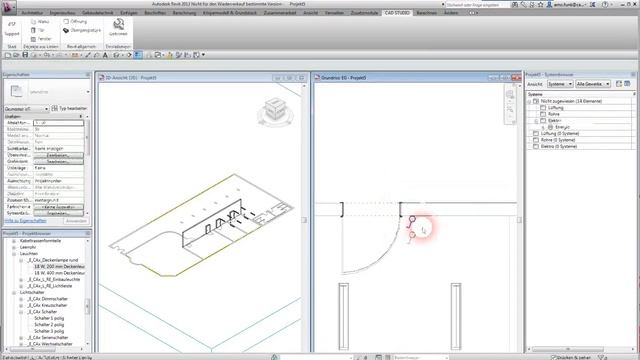Select Schalter 2 polig tree item
The image size is (640, 360).
[49, 325]
